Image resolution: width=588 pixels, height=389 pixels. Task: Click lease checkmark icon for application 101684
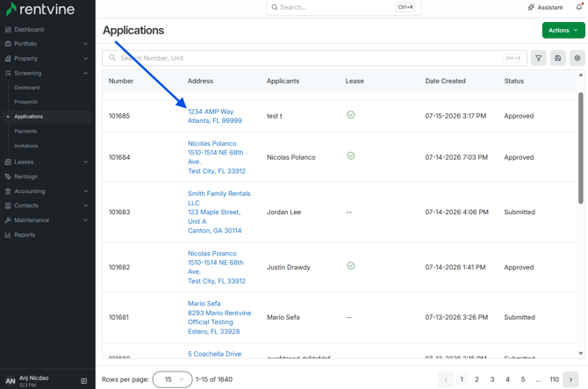[x=351, y=155]
